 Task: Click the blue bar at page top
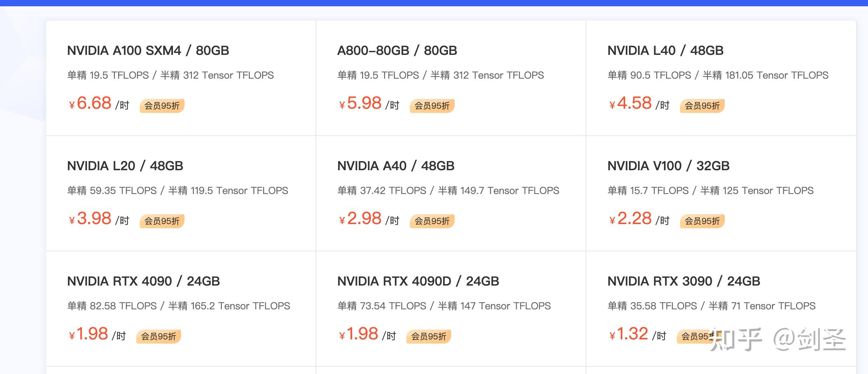tap(434, 3)
